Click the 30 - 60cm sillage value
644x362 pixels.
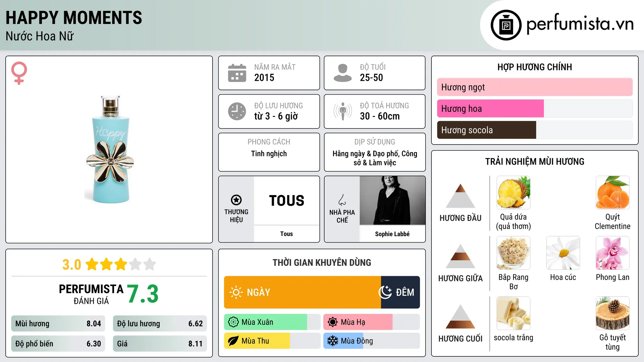[380, 116]
